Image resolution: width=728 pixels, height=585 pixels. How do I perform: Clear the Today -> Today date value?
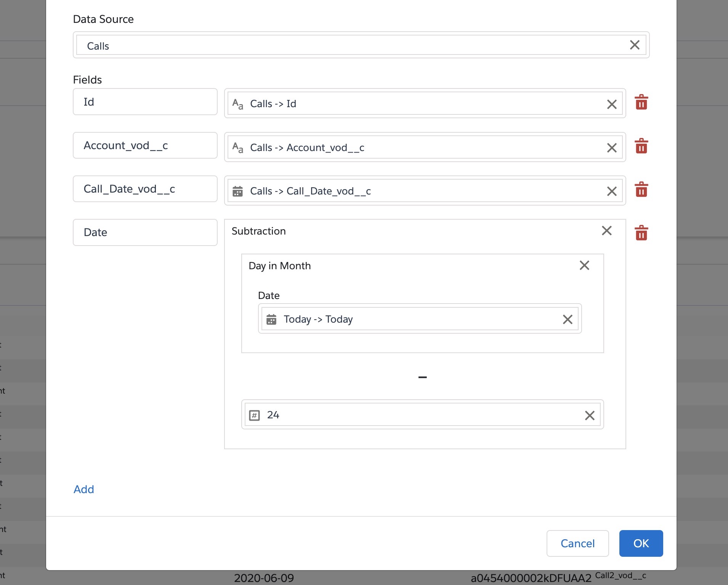567,320
